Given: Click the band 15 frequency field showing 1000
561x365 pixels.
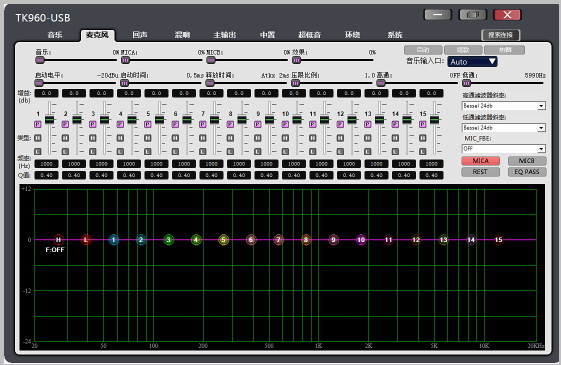Looking at the screenshot, I should 431,164.
